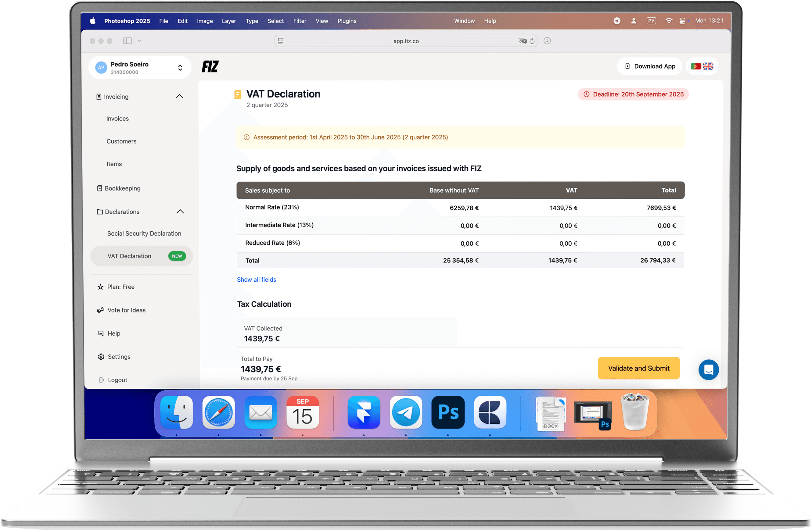Click the Validate and Submit button
812x531 pixels.
pos(638,368)
